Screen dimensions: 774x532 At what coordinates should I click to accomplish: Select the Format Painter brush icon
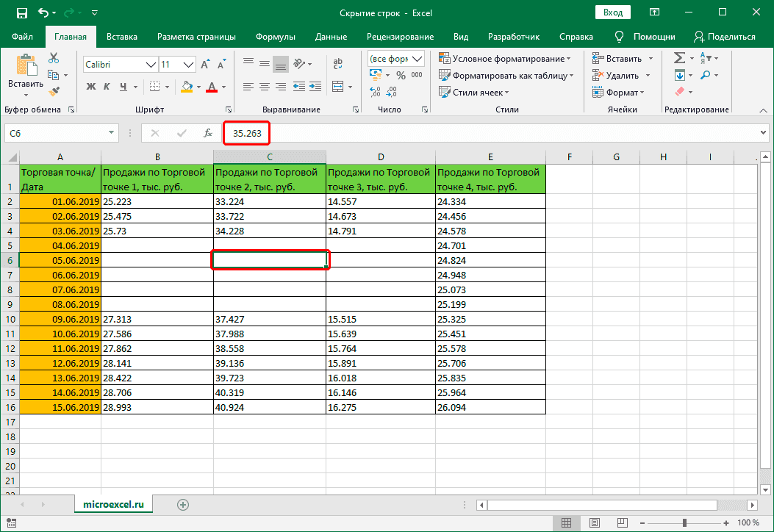(x=54, y=91)
